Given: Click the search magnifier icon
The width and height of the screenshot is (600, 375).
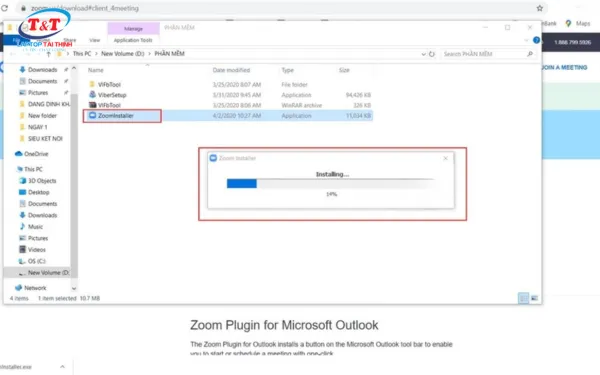Looking at the screenshot, I should pyautogui.click(x=530, y=54).
